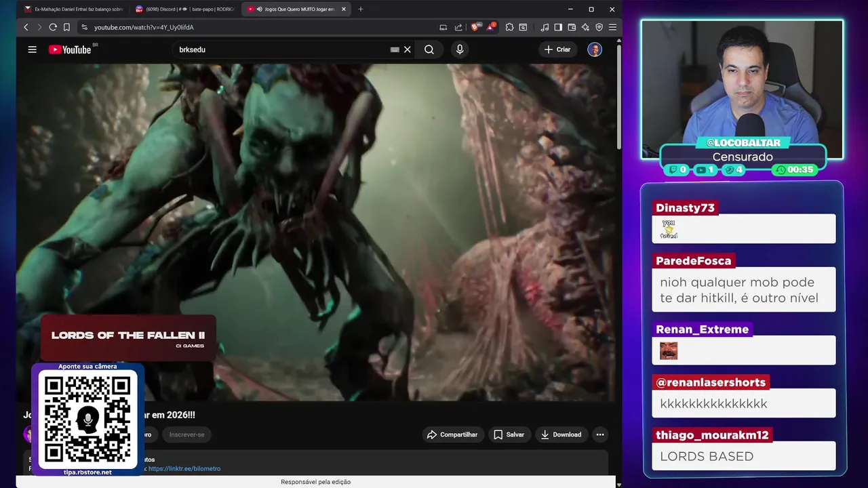Click the Inscrever-se subscribe button
This screenshot has height=488, width=868.
pyautogui.click(x=186, y=434)
